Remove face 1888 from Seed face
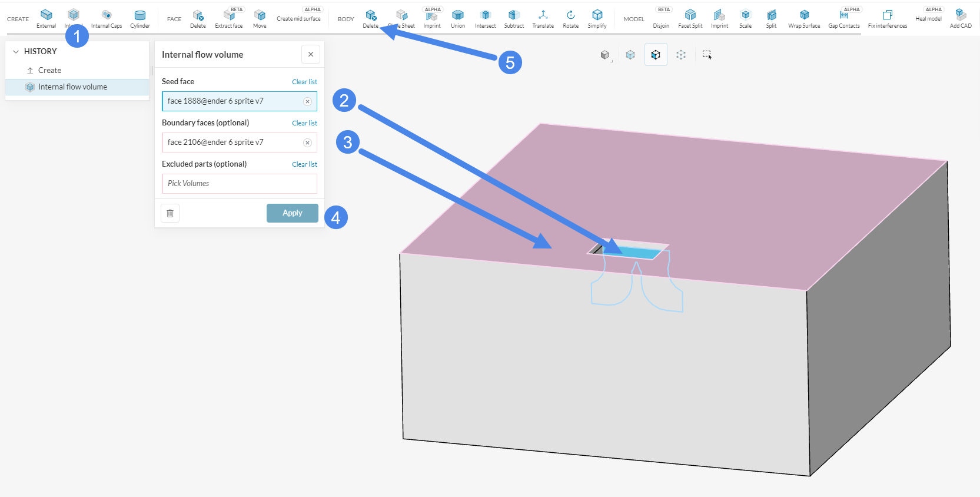This screenshot has width=980, height=497. 307,101
